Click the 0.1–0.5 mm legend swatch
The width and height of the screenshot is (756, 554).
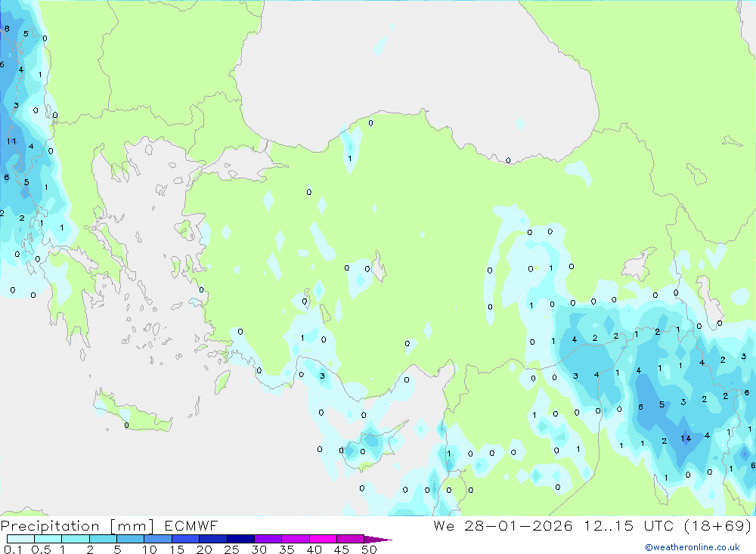[x=20, y=539]
